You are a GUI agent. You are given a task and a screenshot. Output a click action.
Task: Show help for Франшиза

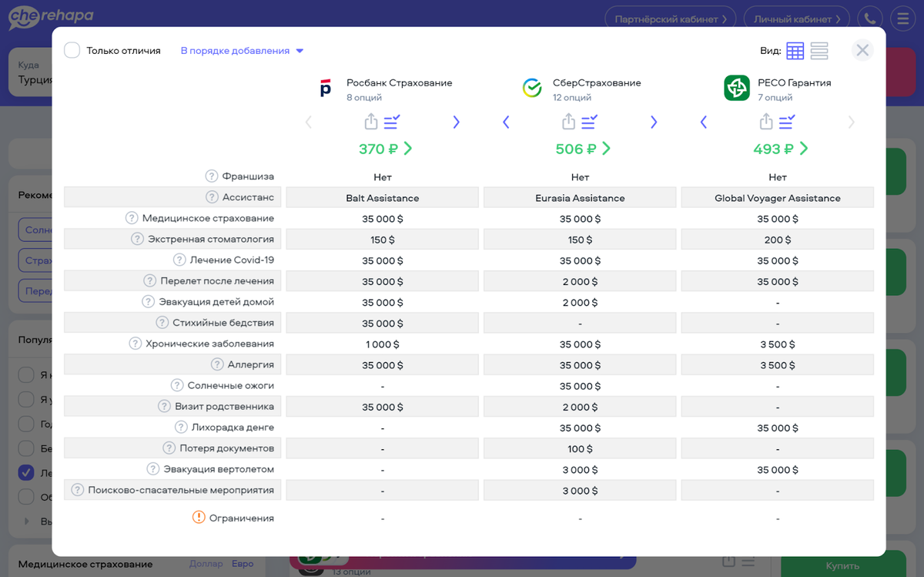(212, 176)
